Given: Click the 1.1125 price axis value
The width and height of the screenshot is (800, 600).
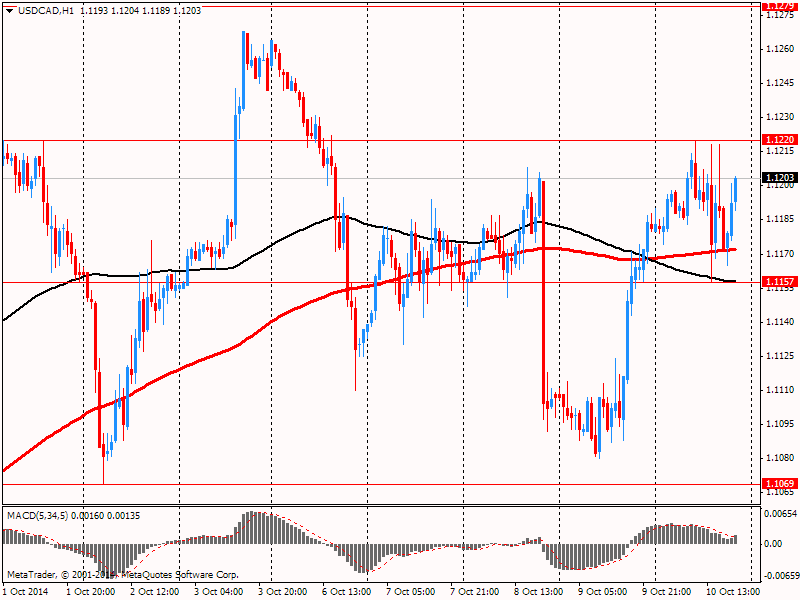Looking at the screenshot, I should click(x=780, y=356).
